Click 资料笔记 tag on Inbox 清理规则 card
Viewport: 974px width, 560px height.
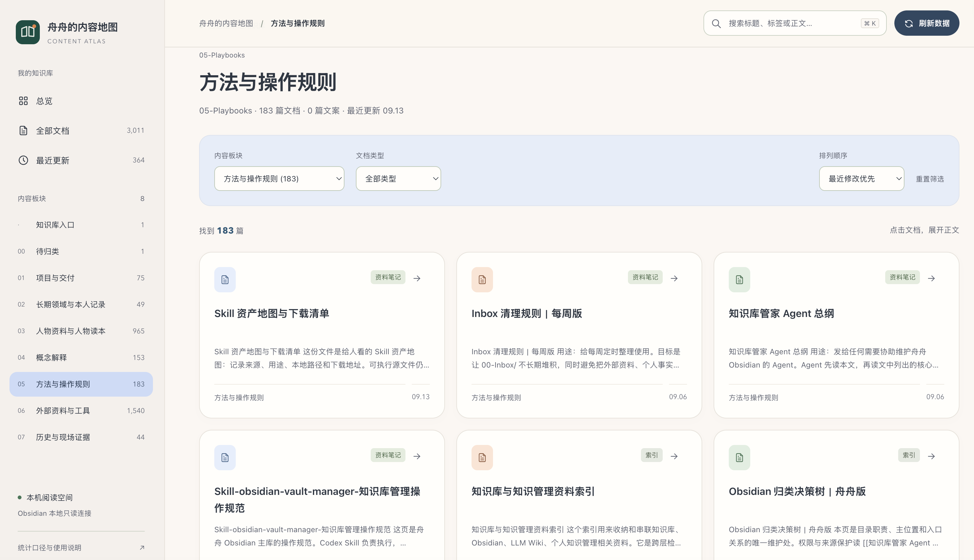coord(645,277)
